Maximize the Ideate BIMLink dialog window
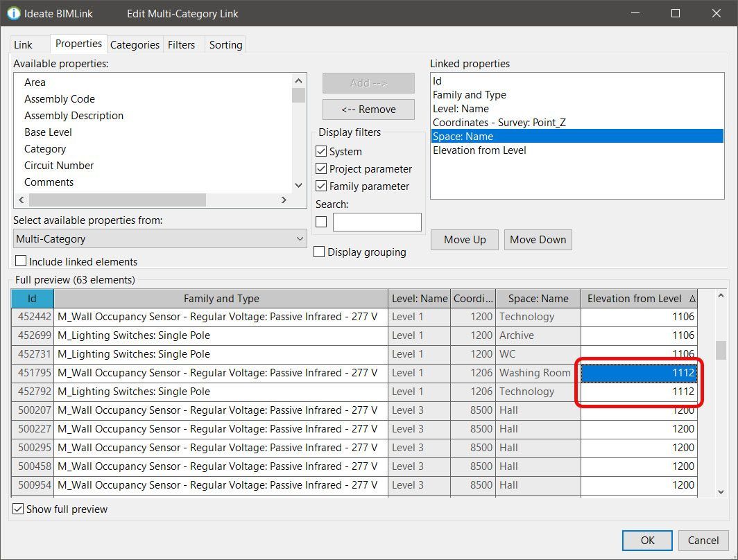The width and height of the screenshot is (738, 560). (676, 13)
